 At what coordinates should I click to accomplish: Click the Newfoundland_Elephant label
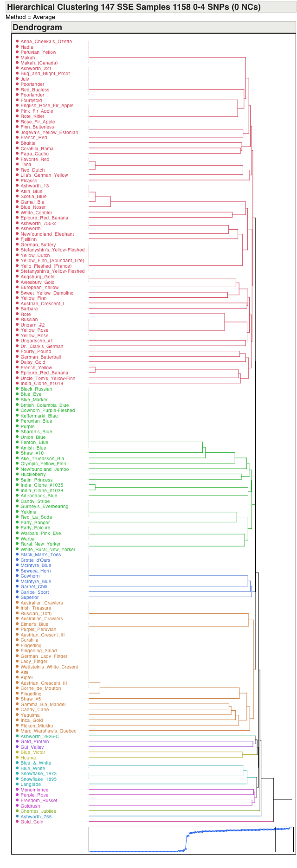point(47,234)
